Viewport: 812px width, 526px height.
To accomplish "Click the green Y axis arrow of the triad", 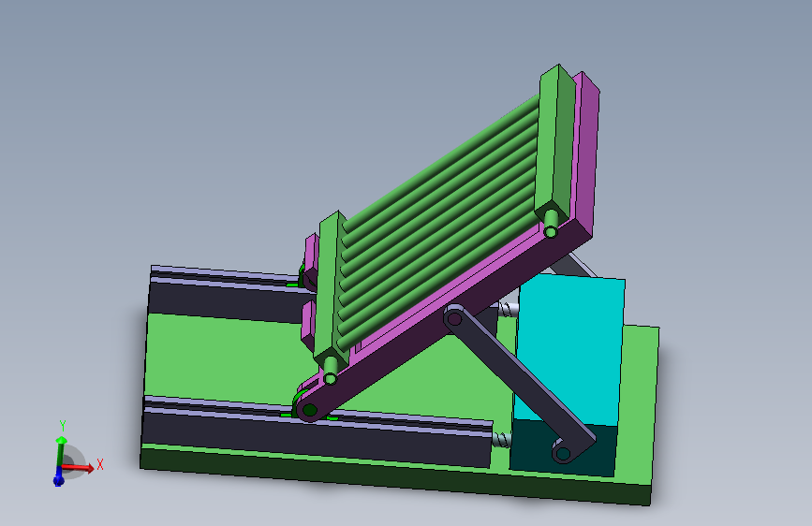I will point(61,452).
